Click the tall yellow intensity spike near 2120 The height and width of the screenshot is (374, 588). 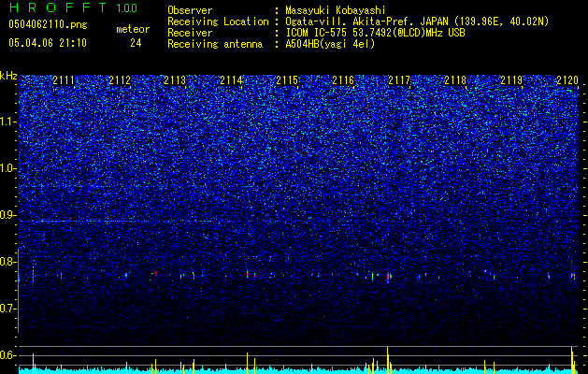(x=572, y=360)
